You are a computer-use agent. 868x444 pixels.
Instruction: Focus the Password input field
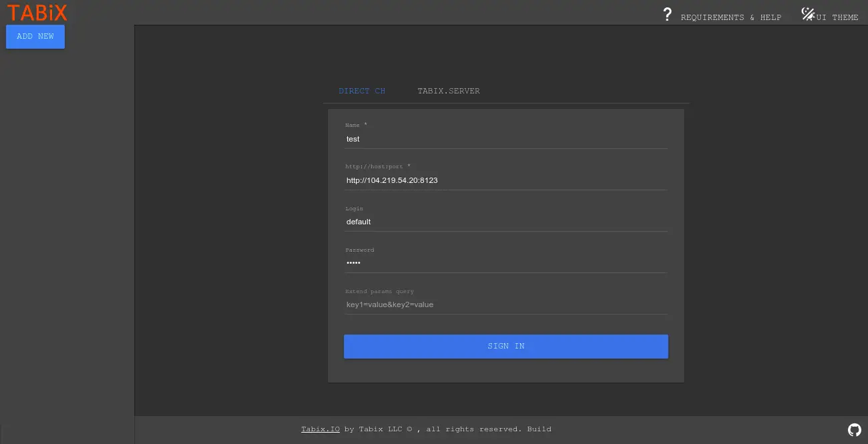(x=506, y=263)
